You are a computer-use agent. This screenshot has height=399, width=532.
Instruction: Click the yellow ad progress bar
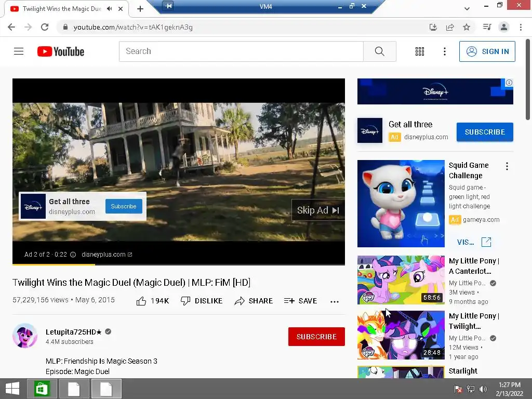coord(54,264)
